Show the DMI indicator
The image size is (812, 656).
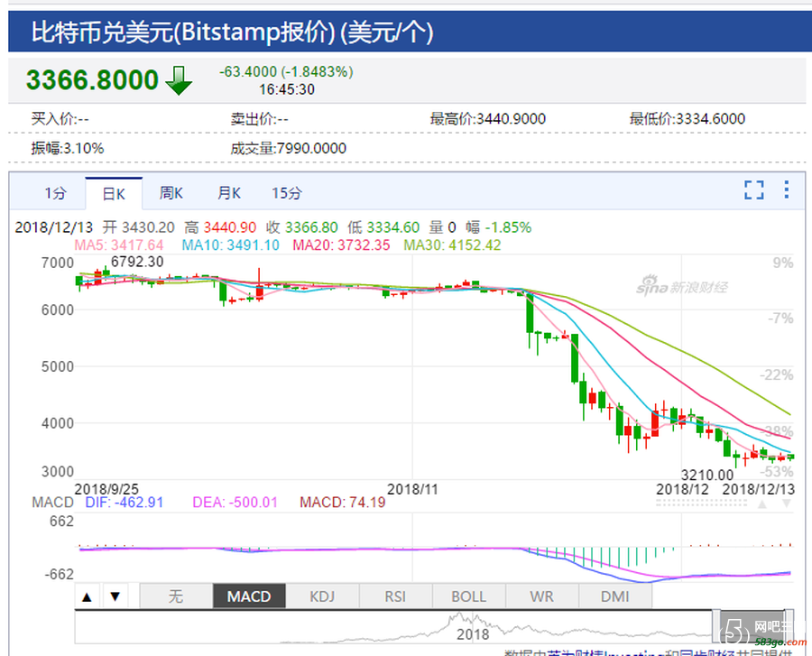coord(614,596)
